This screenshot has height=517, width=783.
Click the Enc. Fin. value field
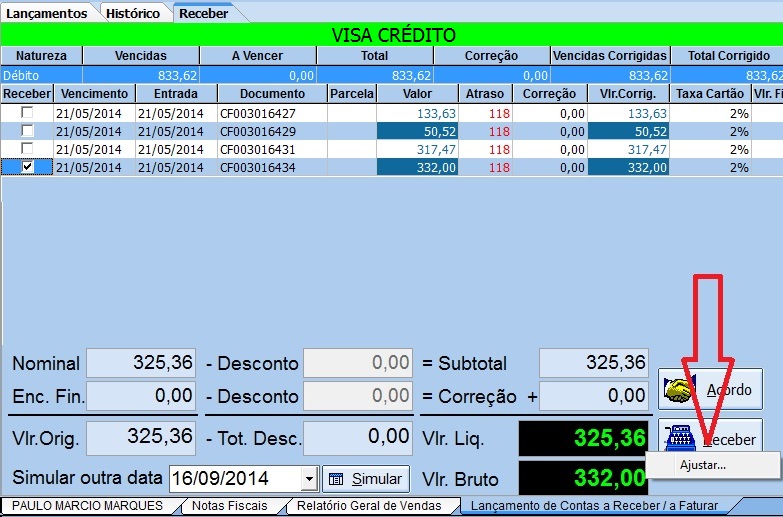tap(141, 396)
